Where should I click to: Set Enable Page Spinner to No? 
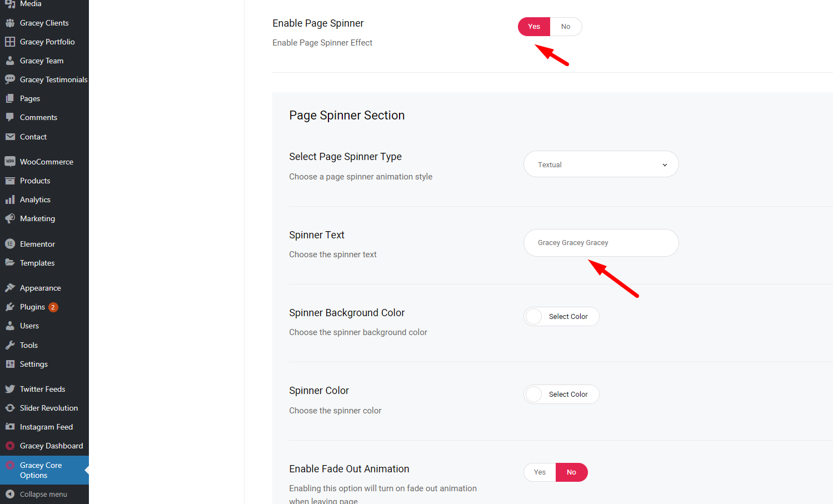(x=566, y=27)
